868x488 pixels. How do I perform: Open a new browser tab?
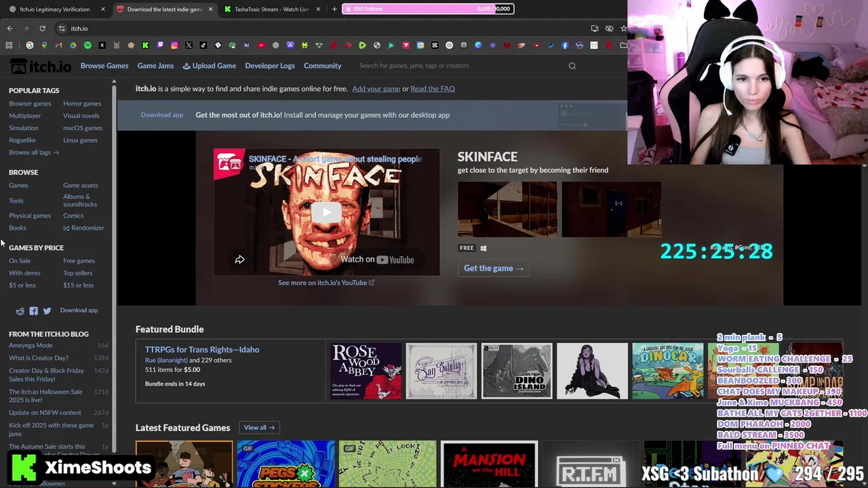[334, 9]
